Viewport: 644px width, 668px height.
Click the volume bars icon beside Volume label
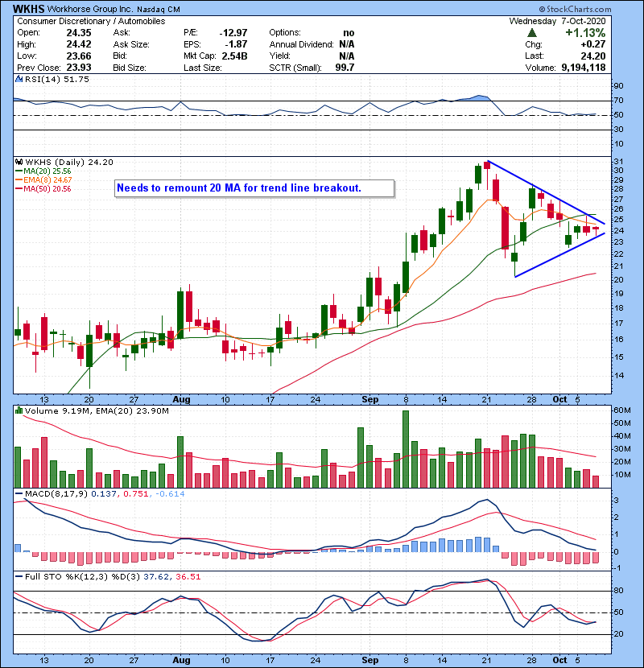tap(19, 410)
